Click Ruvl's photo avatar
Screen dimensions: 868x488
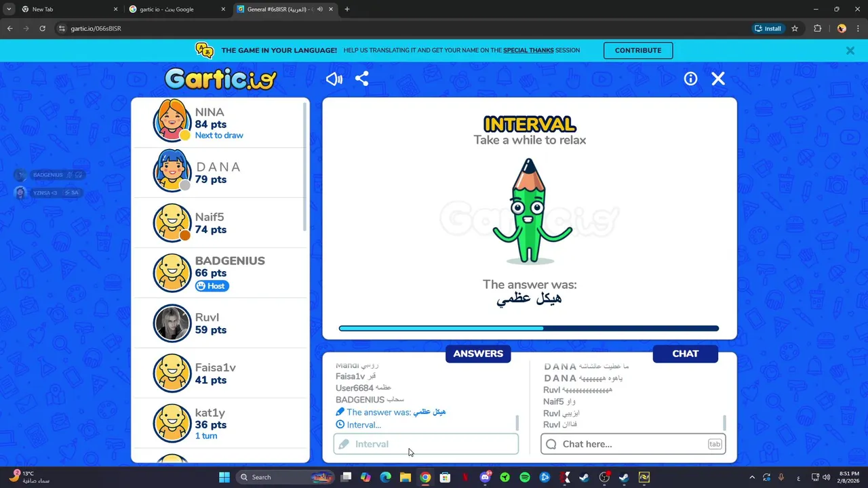pos(172,323)
